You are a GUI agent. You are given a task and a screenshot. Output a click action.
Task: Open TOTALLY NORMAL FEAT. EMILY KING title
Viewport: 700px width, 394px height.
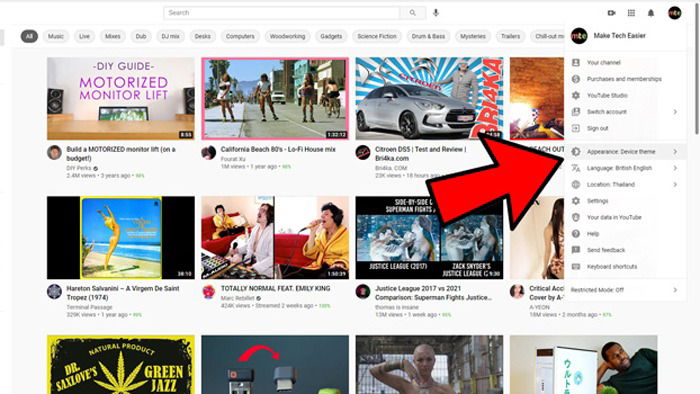275,289
